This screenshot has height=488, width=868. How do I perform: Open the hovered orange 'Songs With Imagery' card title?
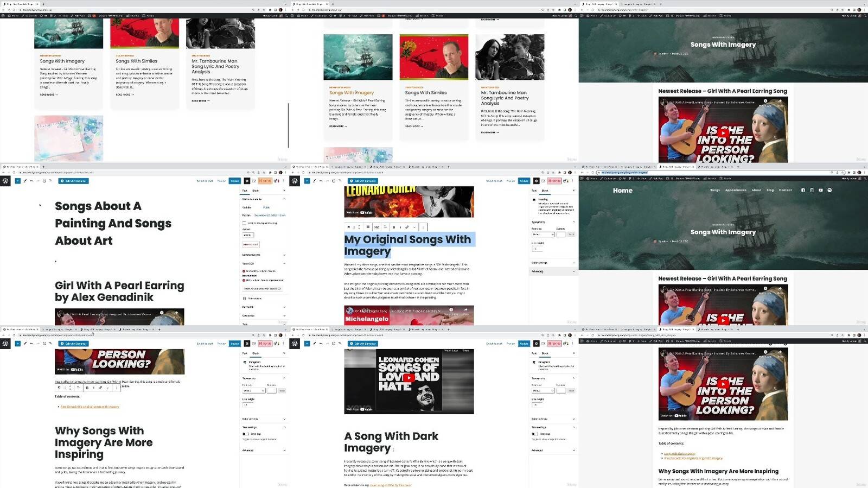[x=352, y=93]
